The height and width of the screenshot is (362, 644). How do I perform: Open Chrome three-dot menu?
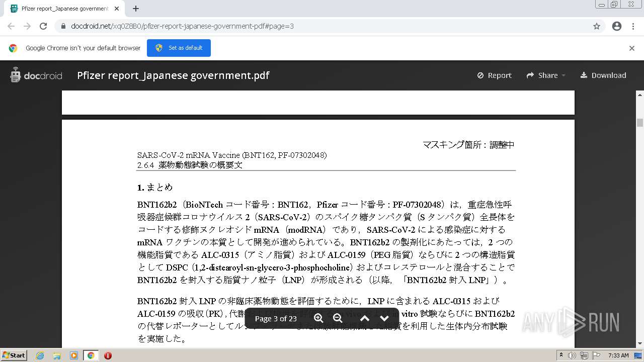pyautogui.click(x=633, y=26)
